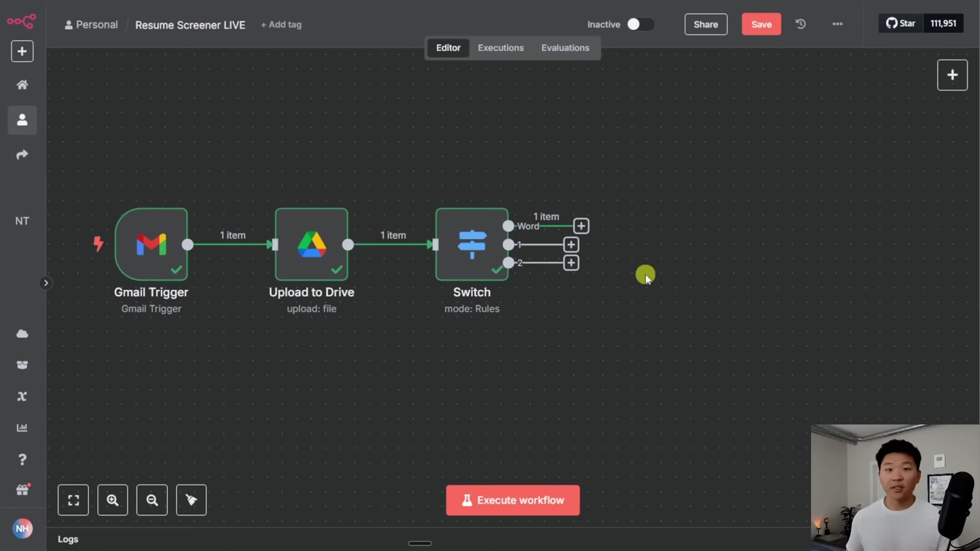Select the Upload to Drive node

[x=311, y=244]
